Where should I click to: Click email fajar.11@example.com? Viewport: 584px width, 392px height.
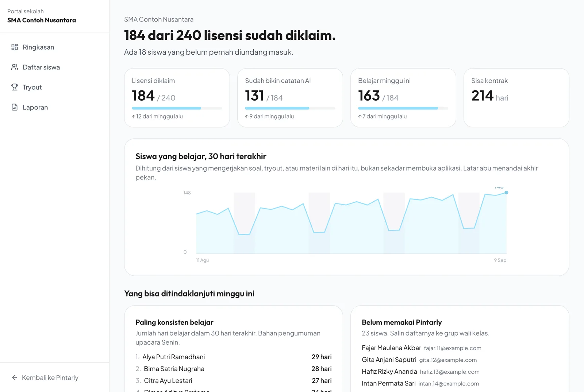click(x=453, y=348)
